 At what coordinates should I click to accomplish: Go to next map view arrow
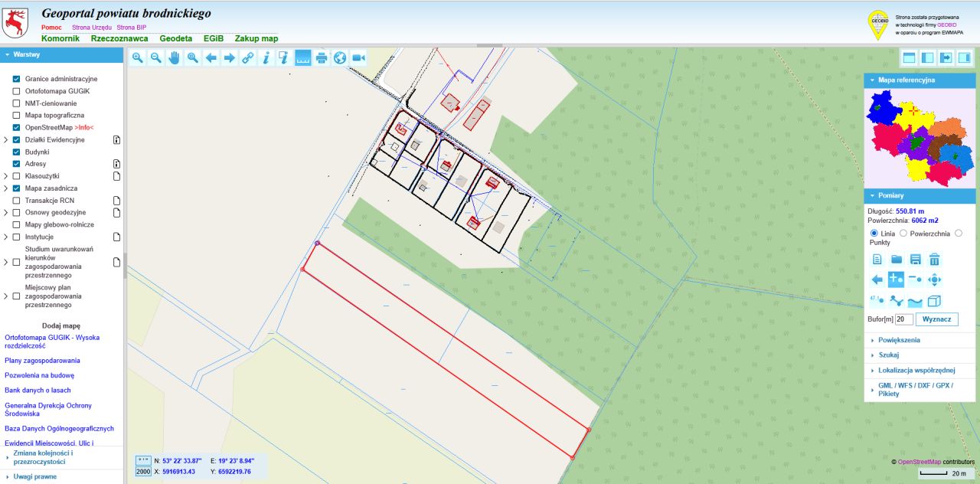(230, 57)
